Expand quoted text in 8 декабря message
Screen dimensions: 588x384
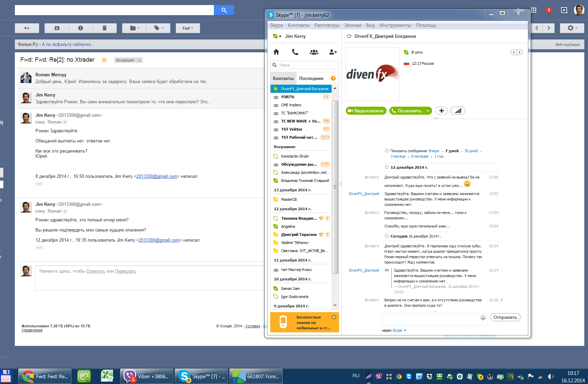(x=39, y=184)
